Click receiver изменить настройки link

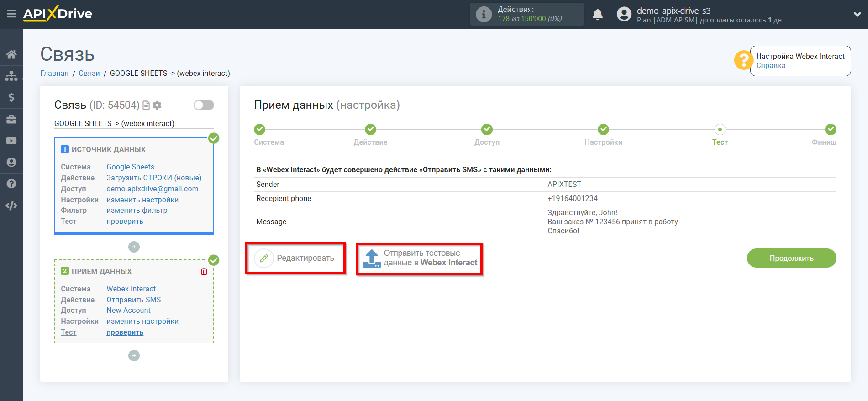[x=142, y=322]
